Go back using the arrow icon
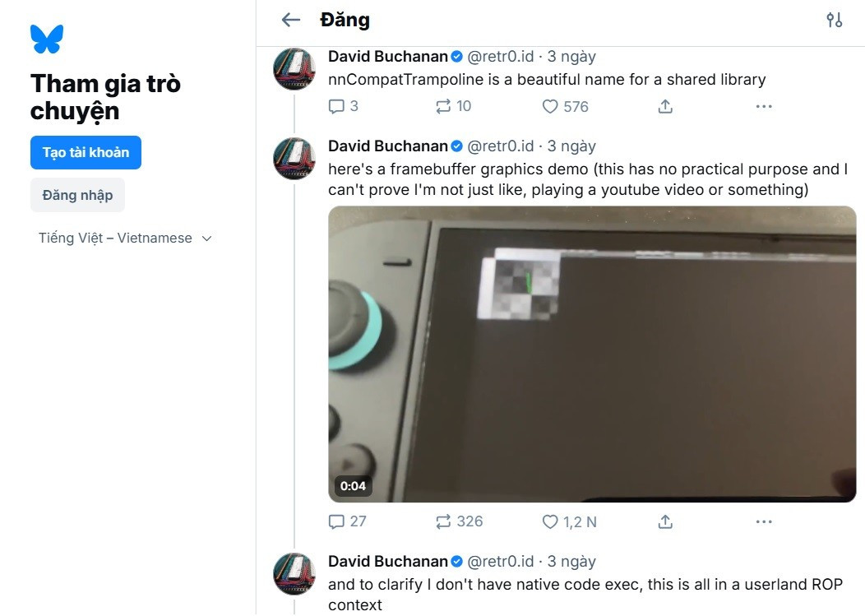Screen dimensions: 865x616 pyautogui.click(x=290, y=20)
